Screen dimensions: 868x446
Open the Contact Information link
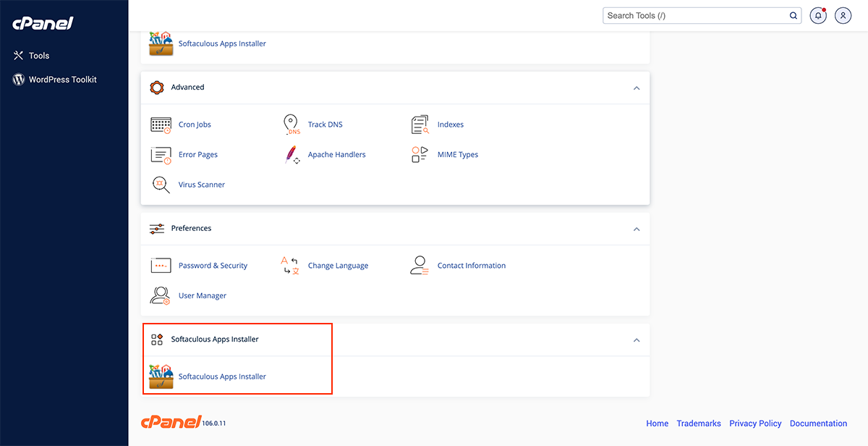pos(472,266)
